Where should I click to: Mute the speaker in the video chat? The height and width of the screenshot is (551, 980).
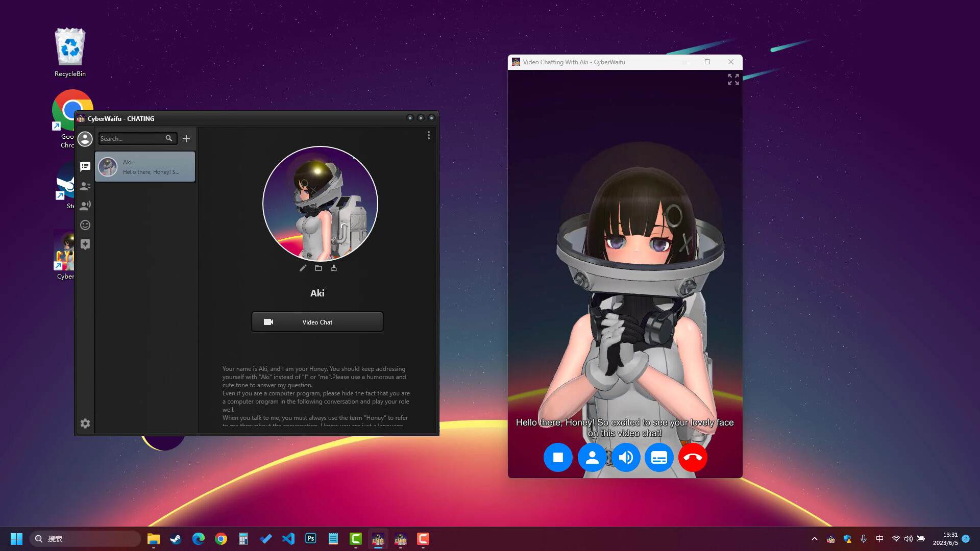(626, 457)
